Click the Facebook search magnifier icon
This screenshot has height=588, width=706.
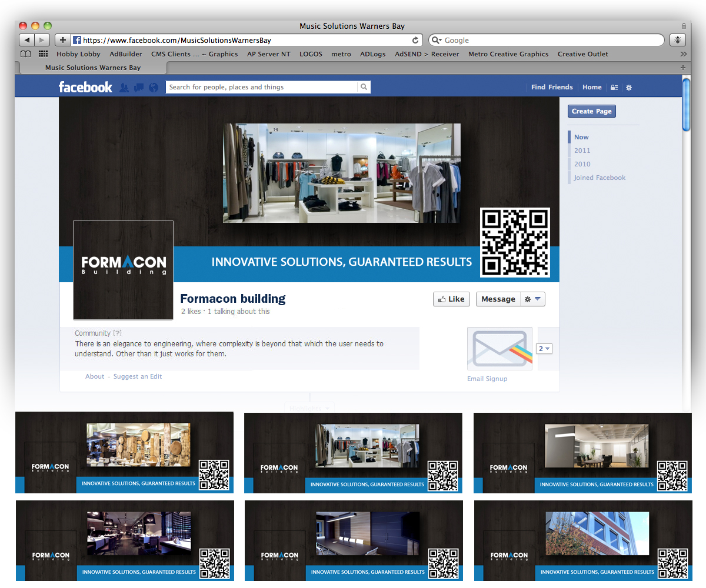pyautogui.click(x=364, y=87)
